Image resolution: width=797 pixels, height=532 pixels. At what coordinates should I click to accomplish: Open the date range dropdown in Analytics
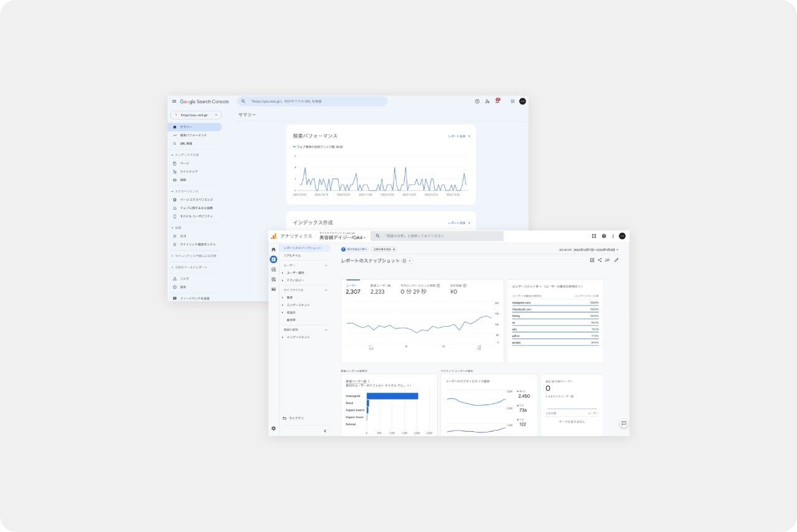595,250
